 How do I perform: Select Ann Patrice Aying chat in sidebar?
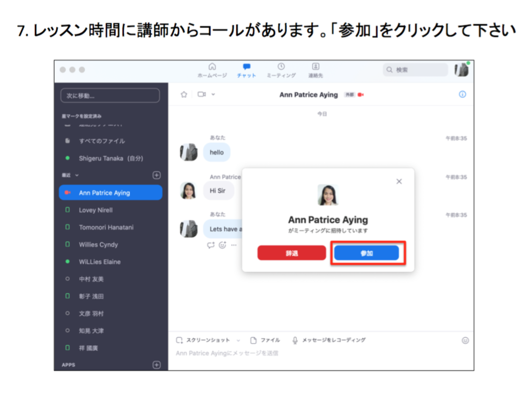[111, 192]
